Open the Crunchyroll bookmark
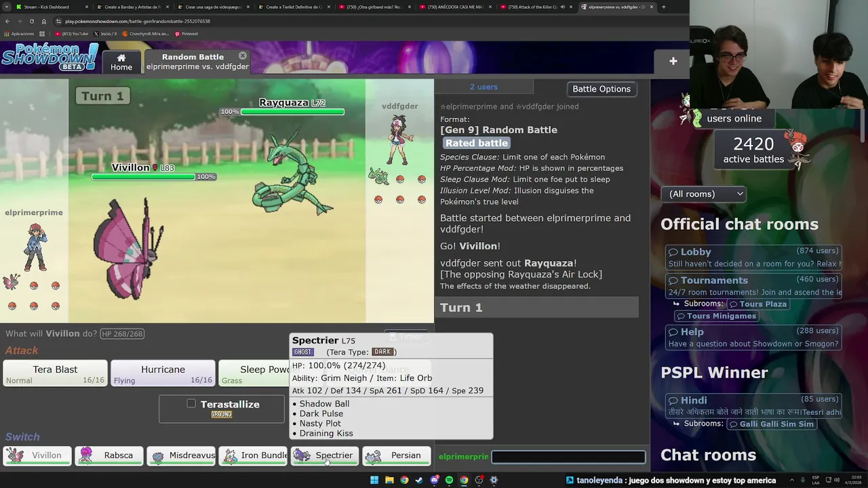The width and height of the screenshot is (868, 488). [145, 34]
